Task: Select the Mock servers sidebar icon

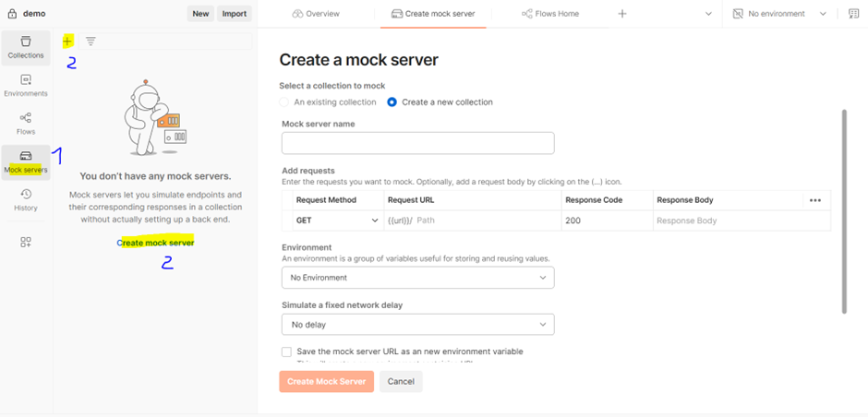Action: pos(26,161)
